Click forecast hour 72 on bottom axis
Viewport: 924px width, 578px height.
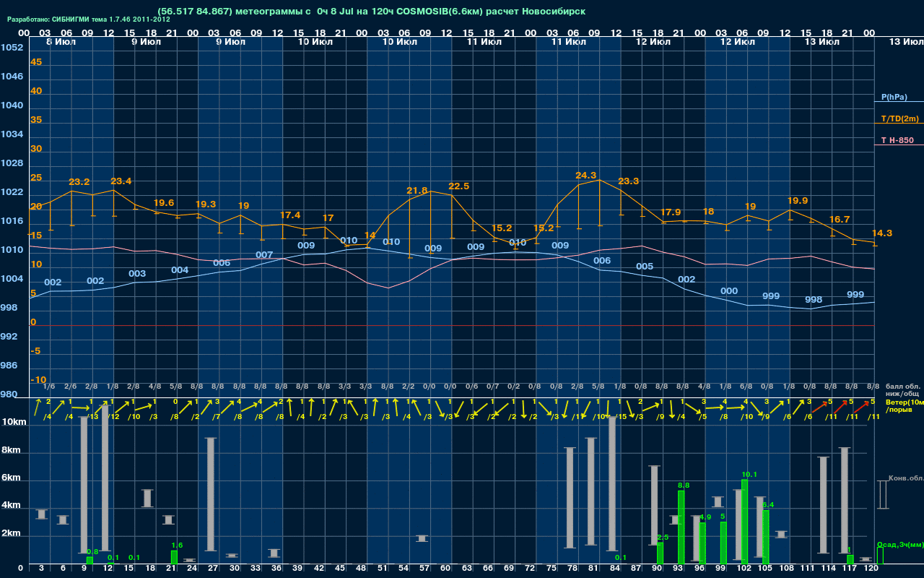(531, 569)
